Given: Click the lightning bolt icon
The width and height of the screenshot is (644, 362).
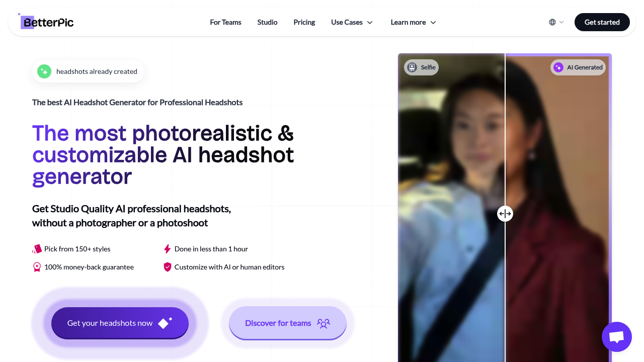Looking at the screenshot, I should 167,249.
